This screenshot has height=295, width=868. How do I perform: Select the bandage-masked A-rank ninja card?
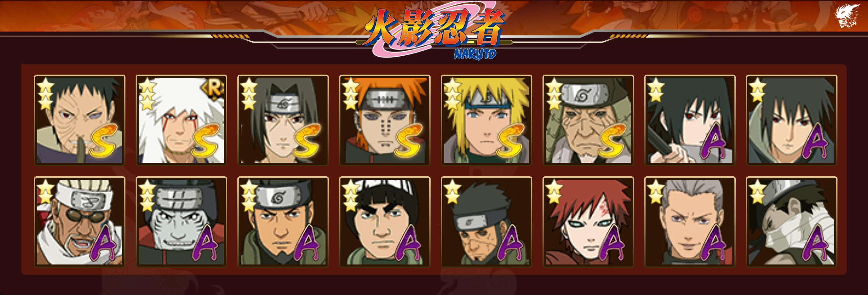tap(792, 222)
